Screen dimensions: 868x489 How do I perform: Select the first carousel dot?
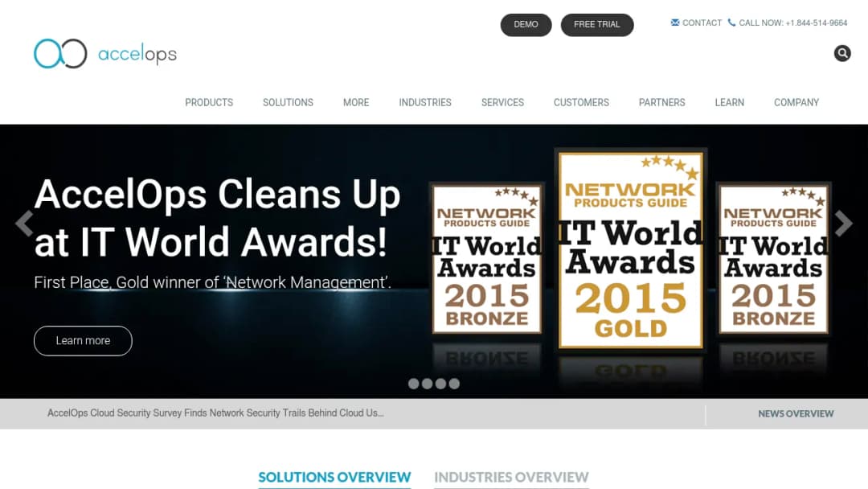pos(414,384)
